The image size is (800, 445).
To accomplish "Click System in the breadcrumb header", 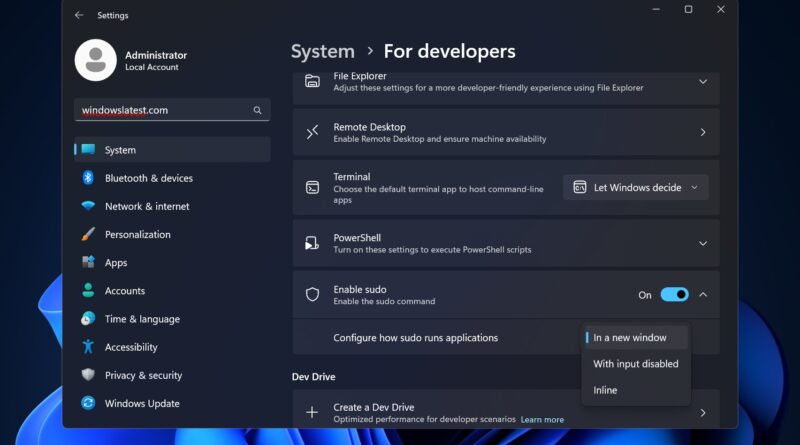I will coord(322,51).
